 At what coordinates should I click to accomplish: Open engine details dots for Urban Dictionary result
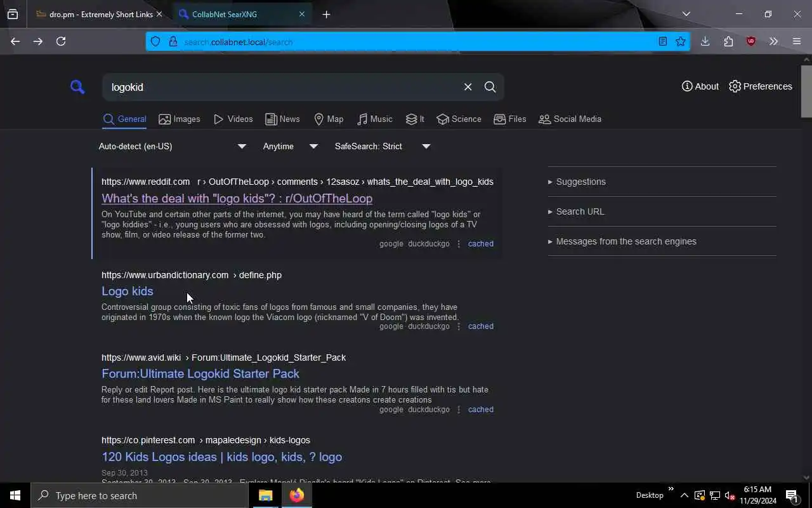[x=459, y=326]
